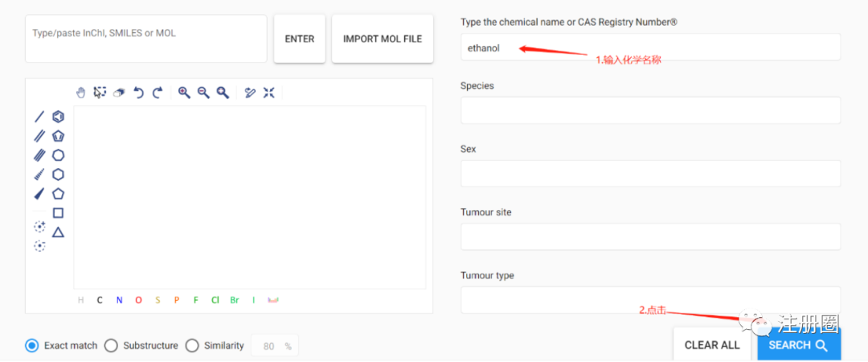Image resolution: width=868 pixels, height=362 pixels.
Task: Open the Species dropdown field
Action: click(x=650, y=110)
